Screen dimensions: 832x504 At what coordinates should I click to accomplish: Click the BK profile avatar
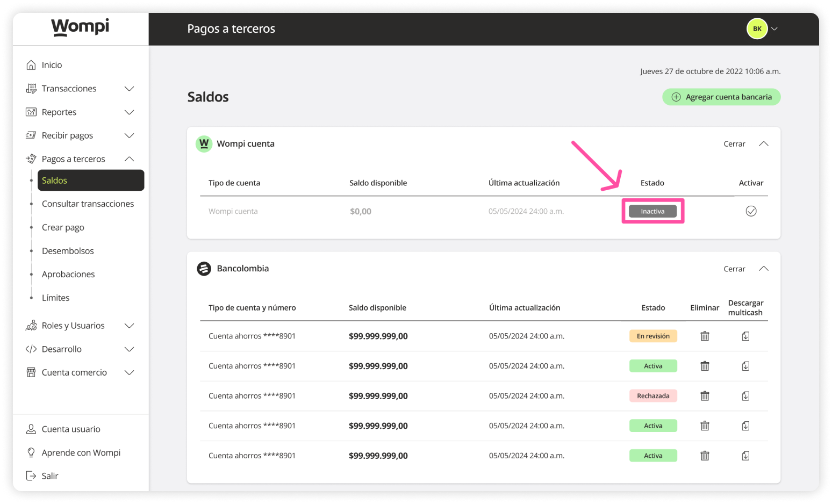(757, 28)
